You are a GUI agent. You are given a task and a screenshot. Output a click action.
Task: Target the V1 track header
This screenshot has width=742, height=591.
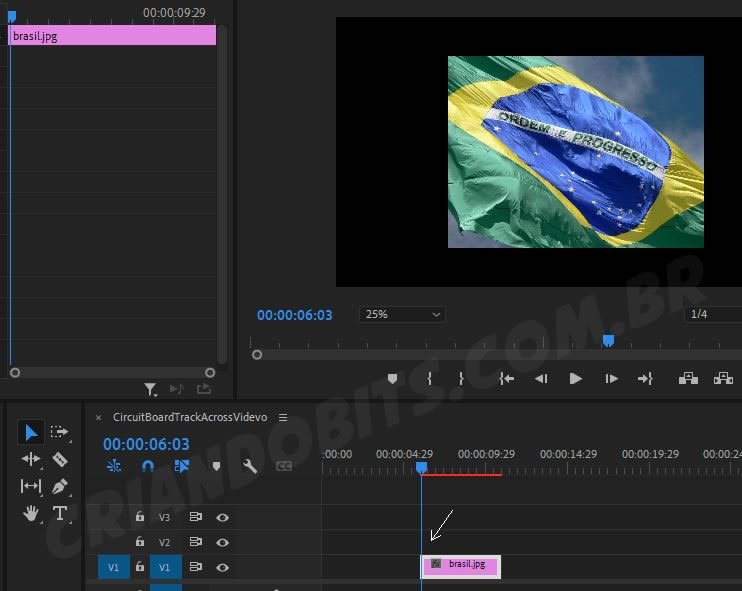(166, 567)
